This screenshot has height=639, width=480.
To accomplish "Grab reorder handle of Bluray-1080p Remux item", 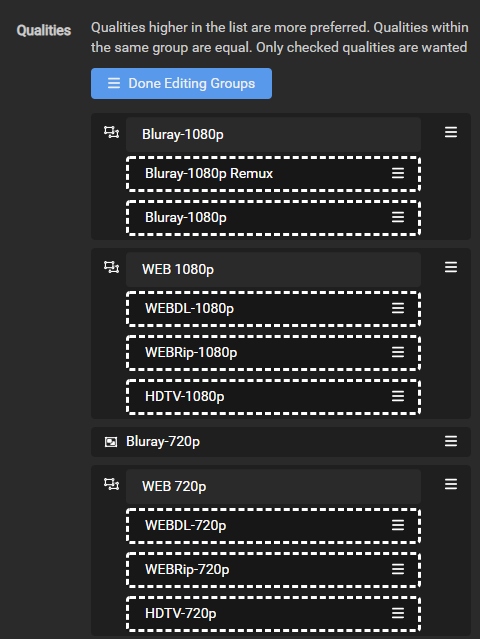I will 398,173.
